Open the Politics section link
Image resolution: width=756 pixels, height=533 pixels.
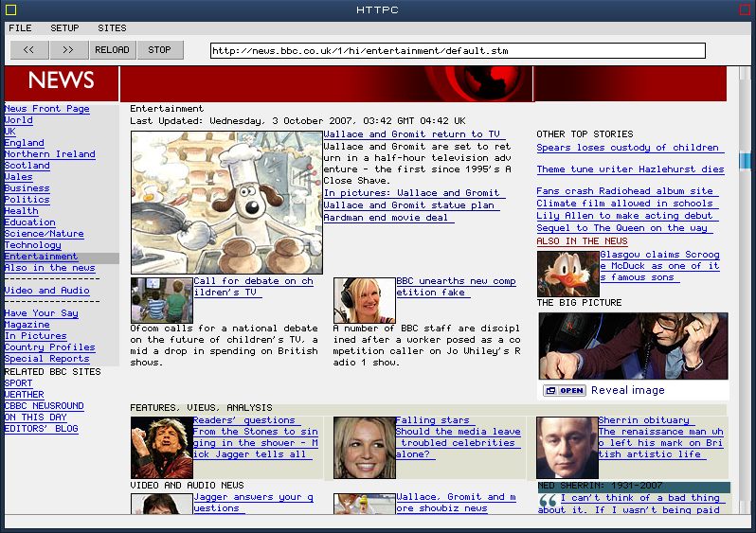(27, 200)
